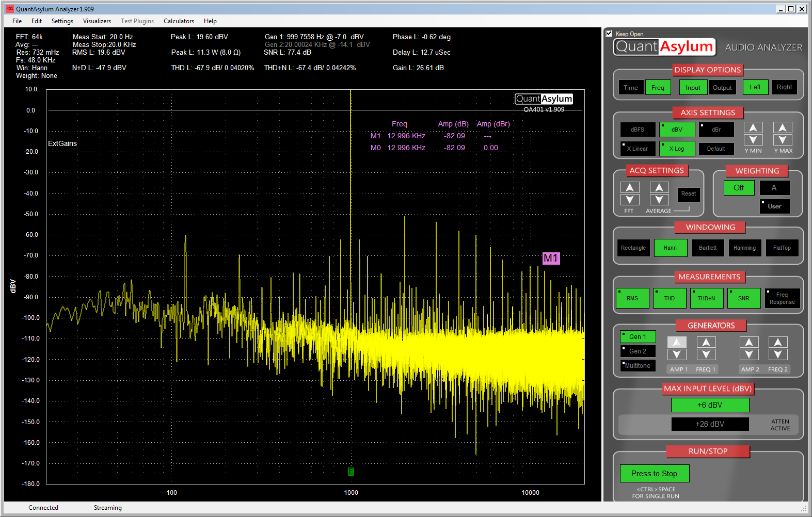812x517 pixels.
Task: Switch display to Time domain
Action: (x=631, y=88)
